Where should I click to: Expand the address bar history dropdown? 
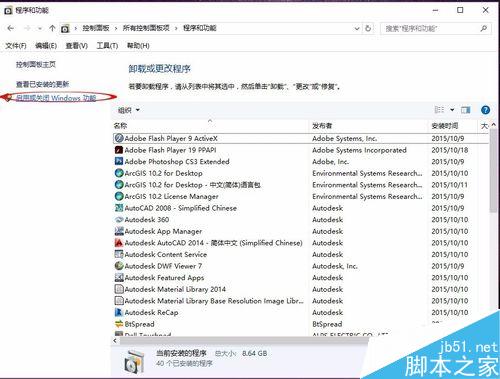point(357,29)
